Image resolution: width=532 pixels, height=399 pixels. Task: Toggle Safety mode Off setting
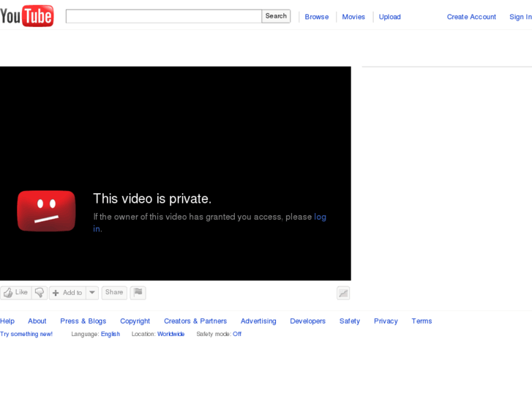[x=237, y=334]
